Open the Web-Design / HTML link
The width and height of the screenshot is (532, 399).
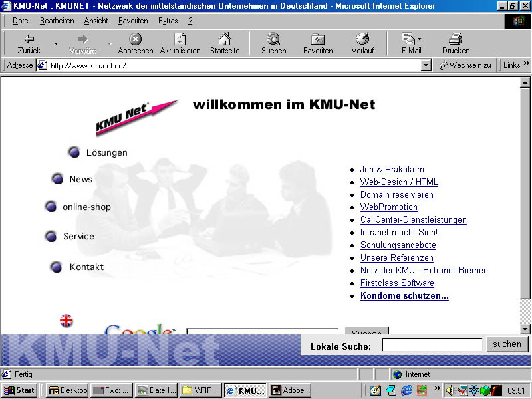[x=399, y=182]
